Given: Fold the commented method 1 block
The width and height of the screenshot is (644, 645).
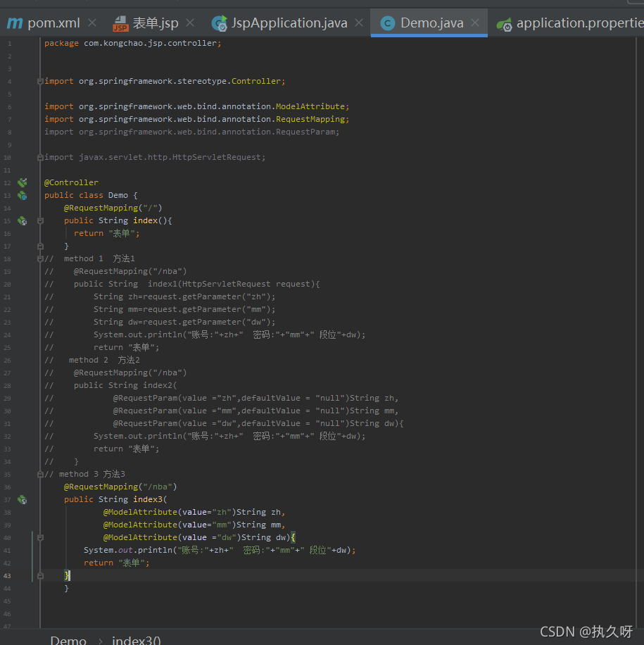Looking at the screenshot, I should [x=40, y=258].
